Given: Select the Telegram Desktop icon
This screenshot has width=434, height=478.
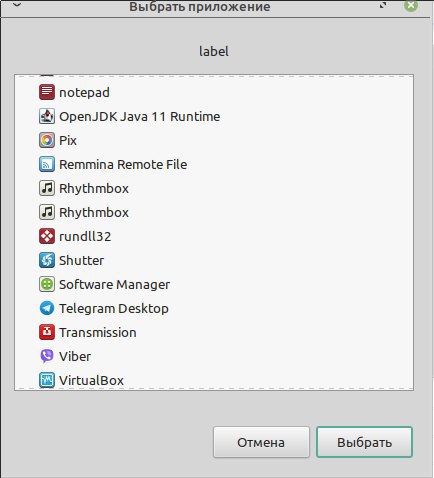Looking at the screenshot, I should [47, 308].
